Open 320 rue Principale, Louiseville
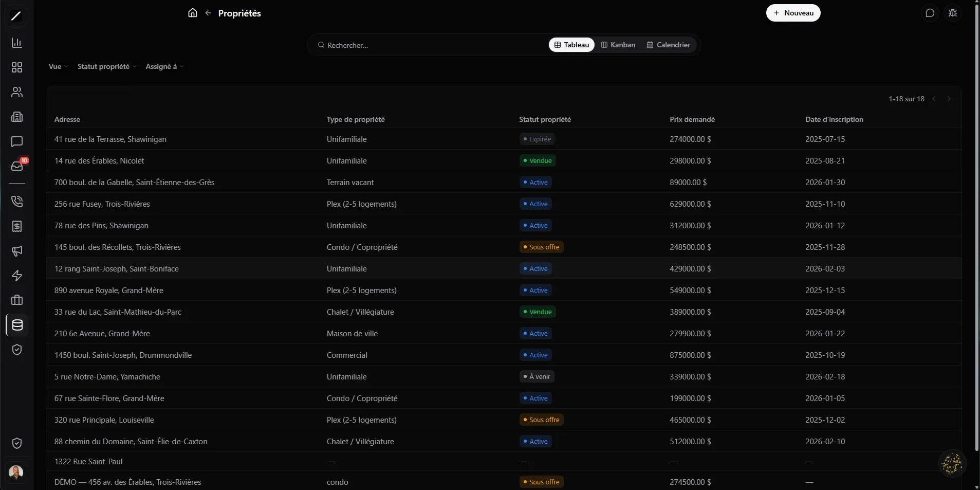This screenshot has width=980, height=490. point(504,420)
